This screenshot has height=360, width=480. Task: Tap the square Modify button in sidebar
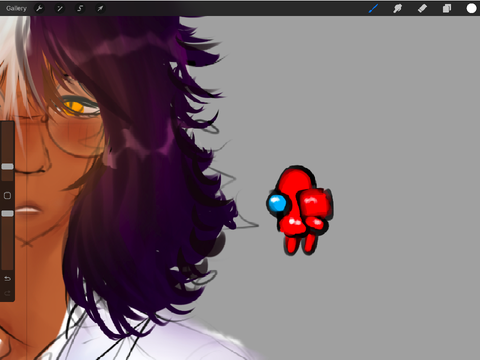tap(7, 196)
